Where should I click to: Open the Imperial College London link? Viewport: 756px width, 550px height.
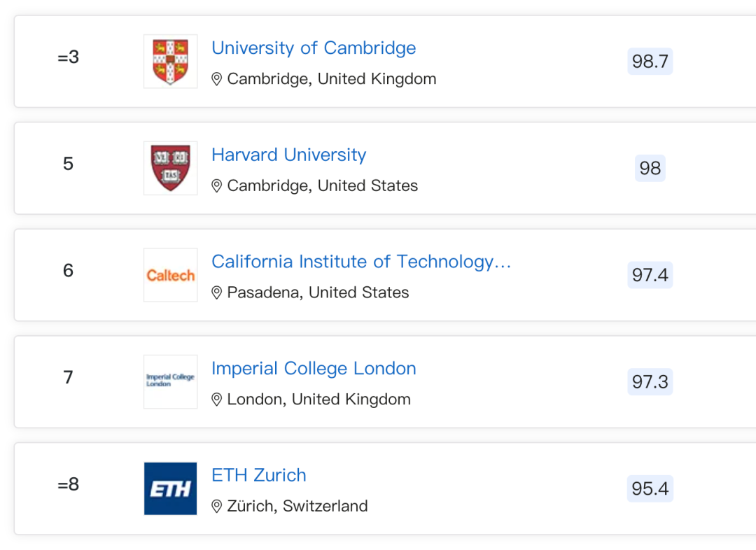tap(314, 368)
